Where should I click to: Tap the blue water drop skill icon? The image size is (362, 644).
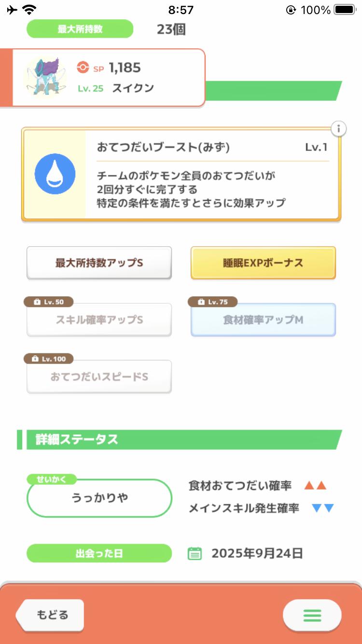tap(55, 174)
